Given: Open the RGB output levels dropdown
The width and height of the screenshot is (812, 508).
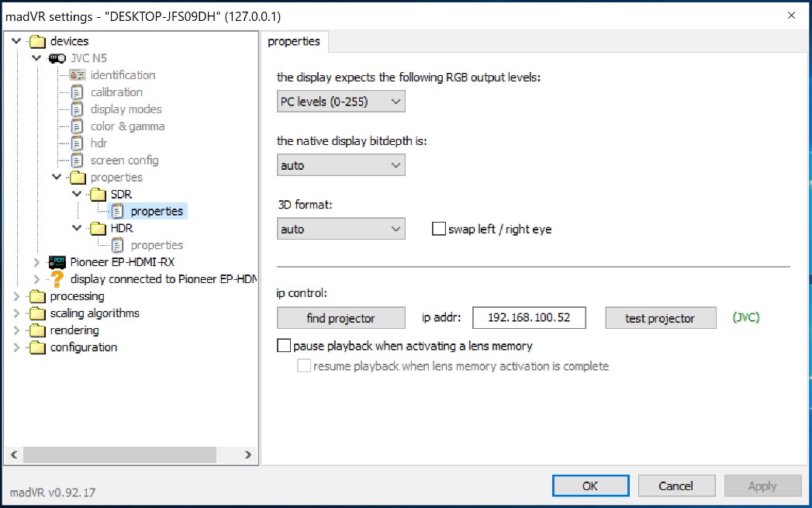Looking at the screenshot, I should point(340,102).
